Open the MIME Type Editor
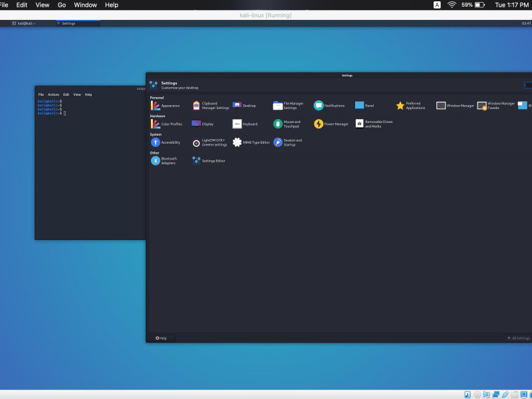This screenshot has width=532, height=399. tap(251, 142)
